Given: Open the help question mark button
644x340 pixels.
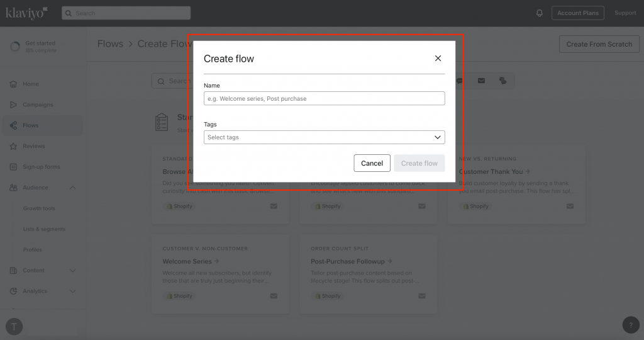Looking at the screenshot, I should (x=631, y=325).
